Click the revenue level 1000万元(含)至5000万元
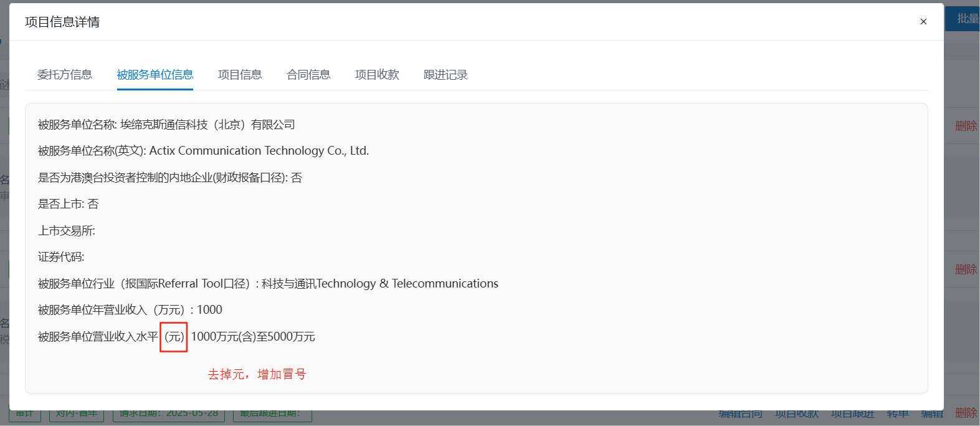This screenshot has height=426, width=980. [x=253, y=337]
